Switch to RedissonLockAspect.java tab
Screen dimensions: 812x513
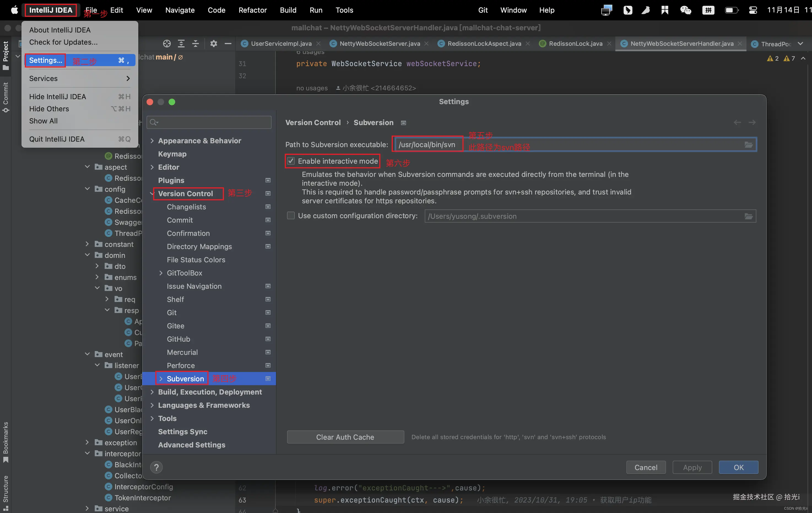[484, 44]
